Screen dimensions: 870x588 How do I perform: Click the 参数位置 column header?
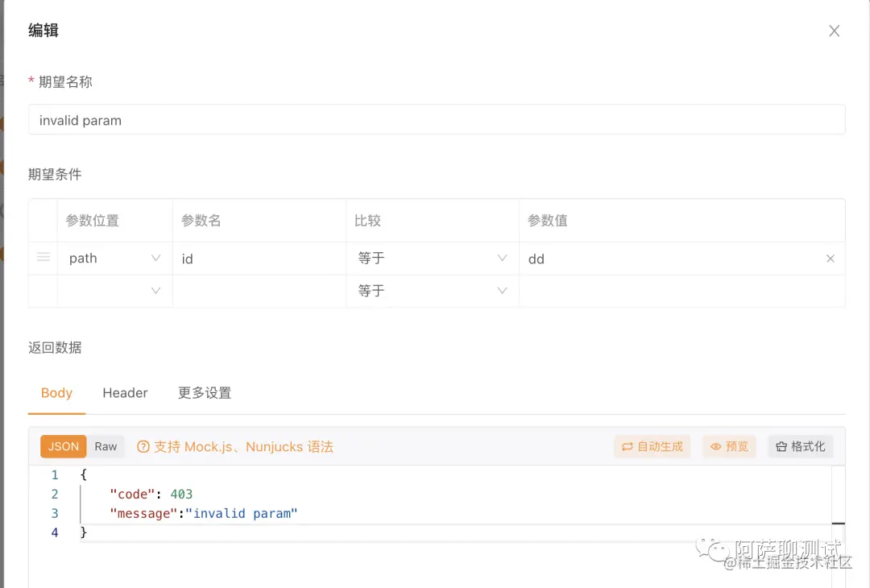pyautogui.click(x=93, y=221)
